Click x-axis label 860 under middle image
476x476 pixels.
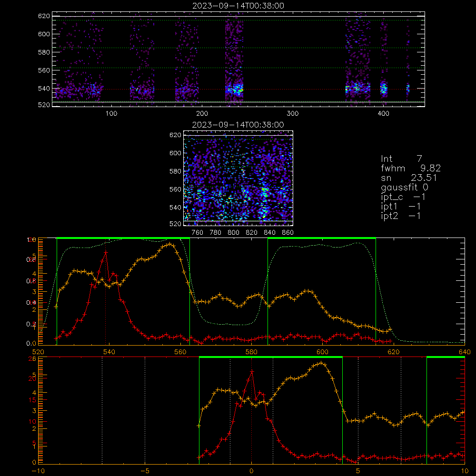pos(288,233)
